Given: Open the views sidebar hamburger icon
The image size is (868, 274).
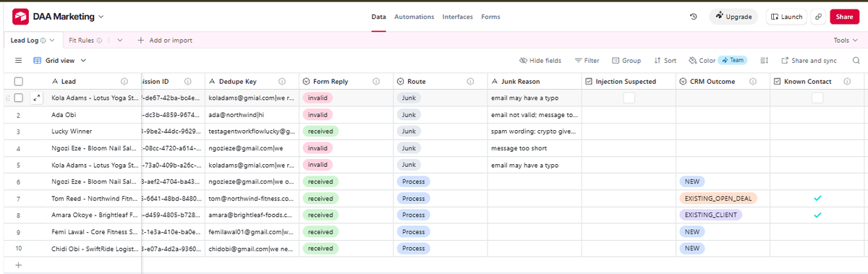Looking at the screenshot, I should tap(19, 61).
